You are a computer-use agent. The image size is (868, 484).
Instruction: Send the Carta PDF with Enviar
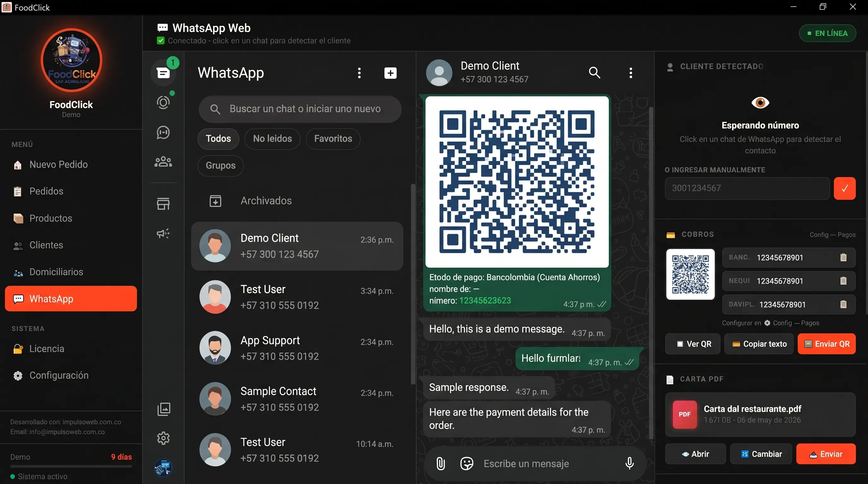[x=826, y=454]
